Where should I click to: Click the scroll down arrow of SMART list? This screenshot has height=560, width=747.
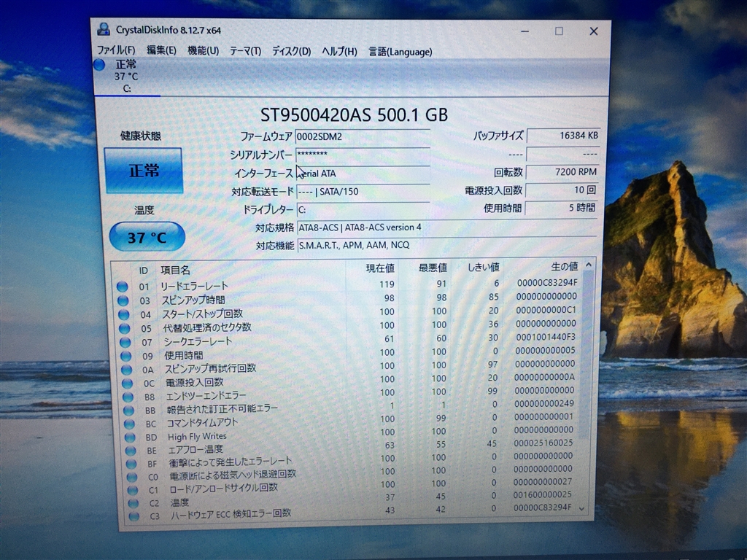pyautogui.click(x=581, y=508)
